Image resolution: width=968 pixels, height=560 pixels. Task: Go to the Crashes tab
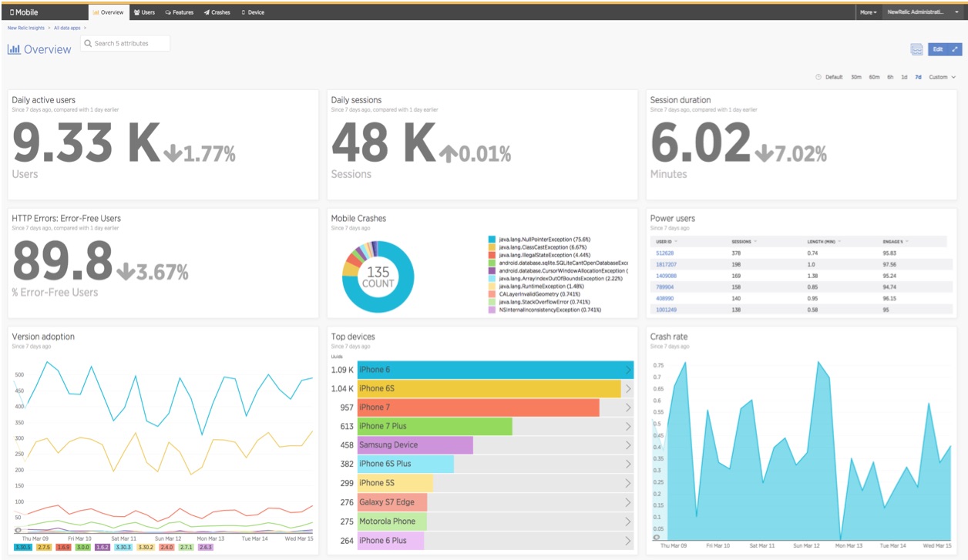click(x=217, y=12)
